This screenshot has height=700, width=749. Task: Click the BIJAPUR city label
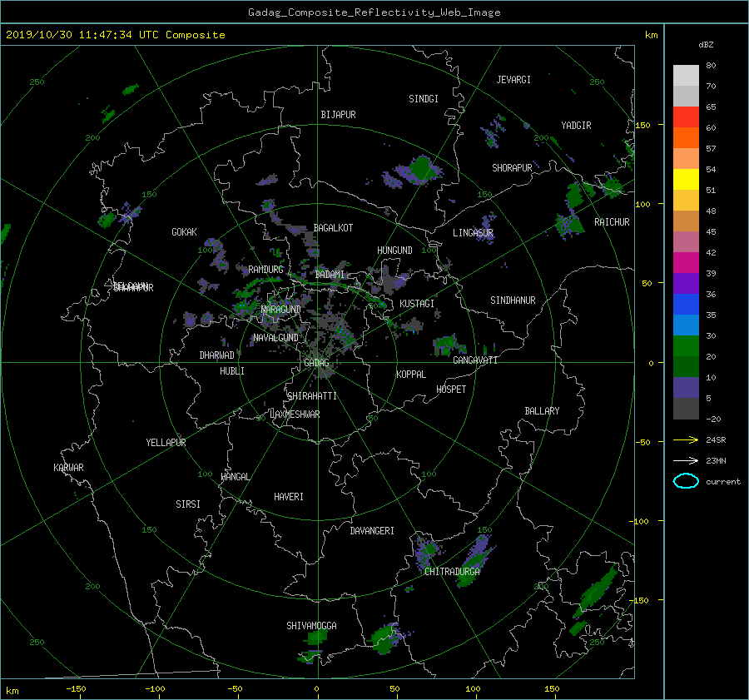[x=338, y=115]
